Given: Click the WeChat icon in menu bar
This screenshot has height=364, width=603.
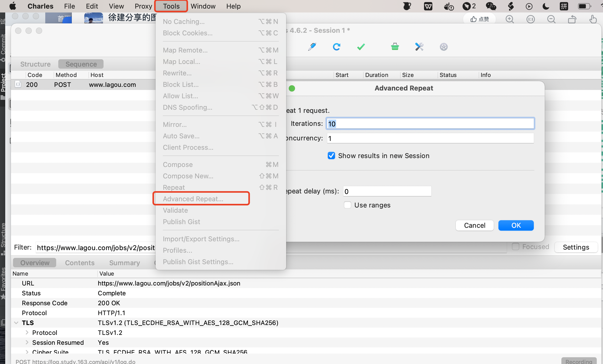Looking at the screenshot, I should pos(491,6).
